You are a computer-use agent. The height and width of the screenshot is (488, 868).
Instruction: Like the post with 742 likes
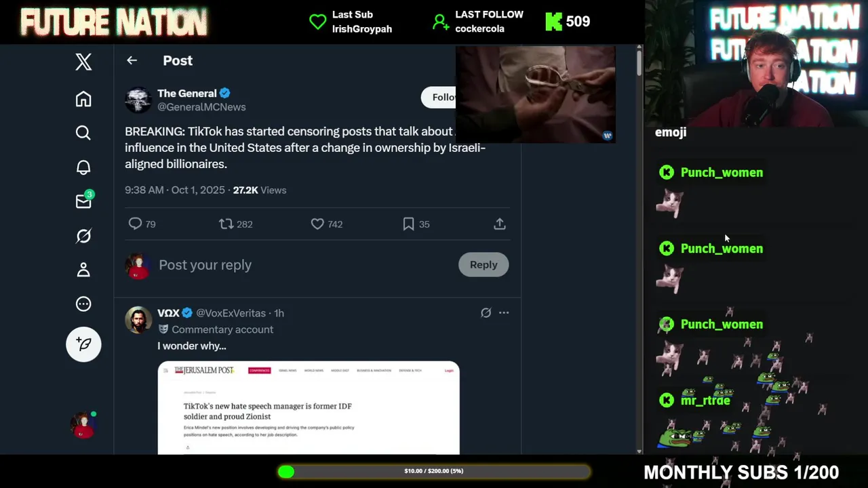[317, 224]
